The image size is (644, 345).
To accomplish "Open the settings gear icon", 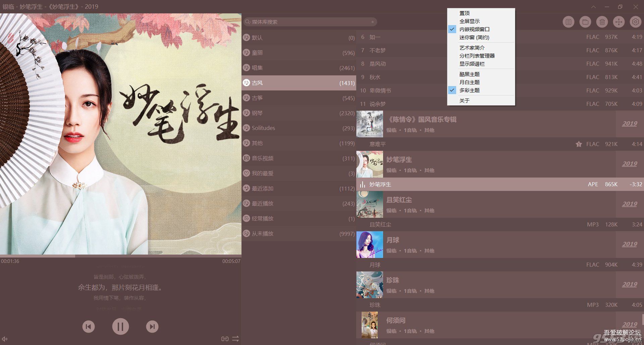I will click(635, 22).
